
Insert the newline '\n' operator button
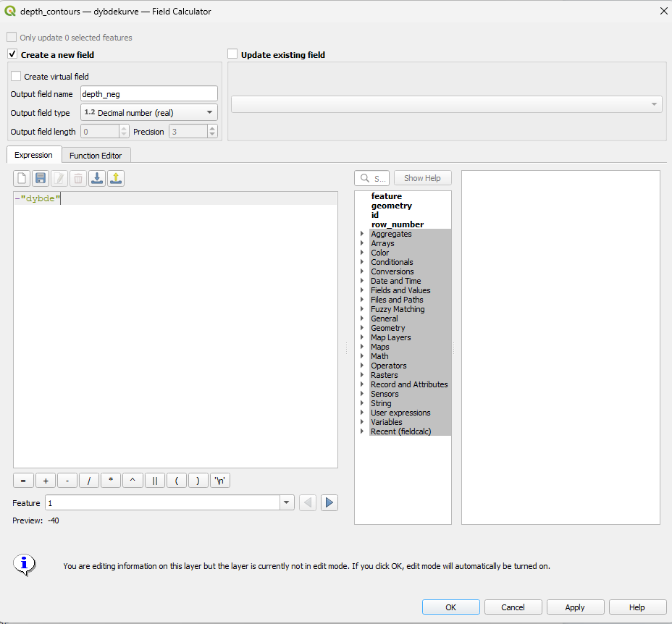pos(220,480)
